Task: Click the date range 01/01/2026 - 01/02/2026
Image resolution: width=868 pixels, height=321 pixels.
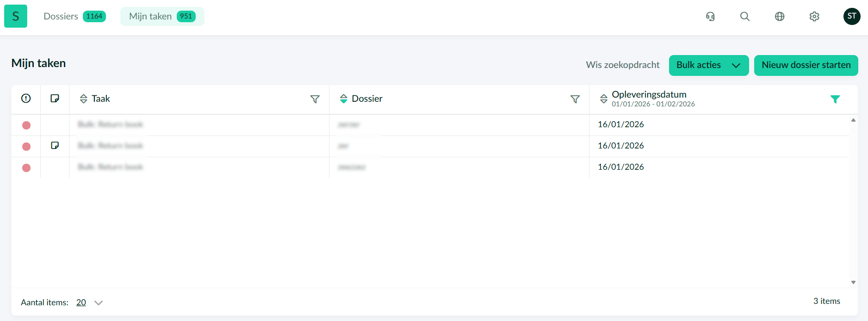Action: 653,104
